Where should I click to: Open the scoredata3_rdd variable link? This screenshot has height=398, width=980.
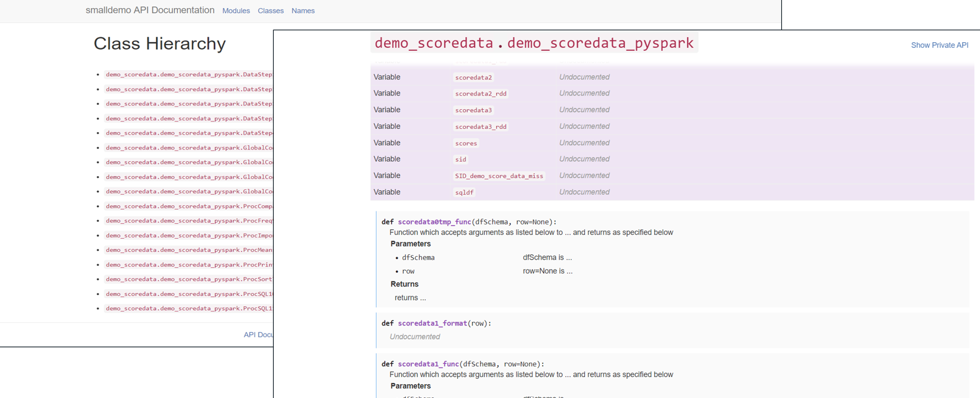tap(481, 126)
